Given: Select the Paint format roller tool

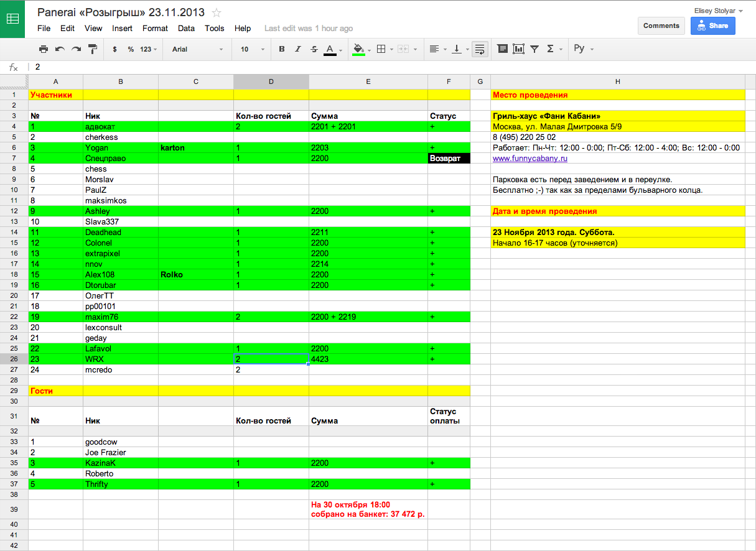Looking at the screenshot, I should tap(93, 49).
